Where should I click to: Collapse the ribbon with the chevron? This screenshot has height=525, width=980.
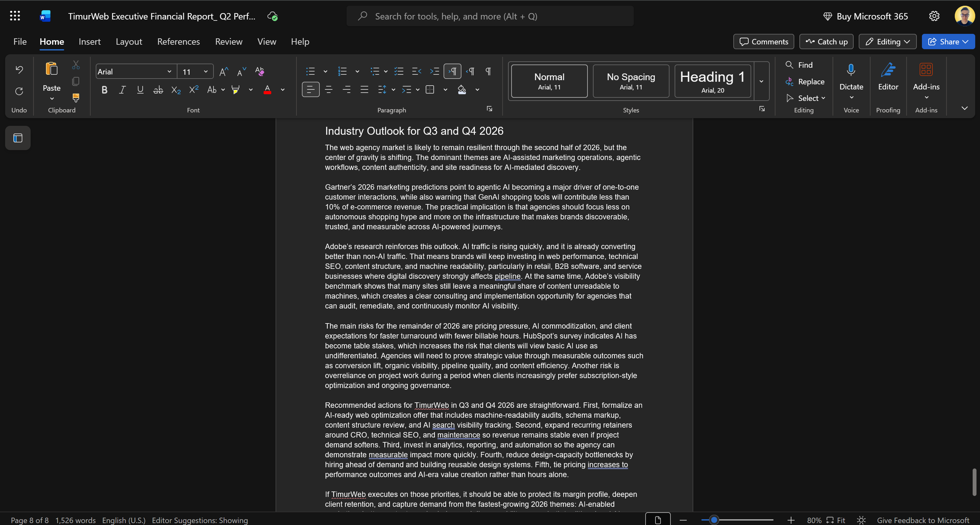pos(964,108)
